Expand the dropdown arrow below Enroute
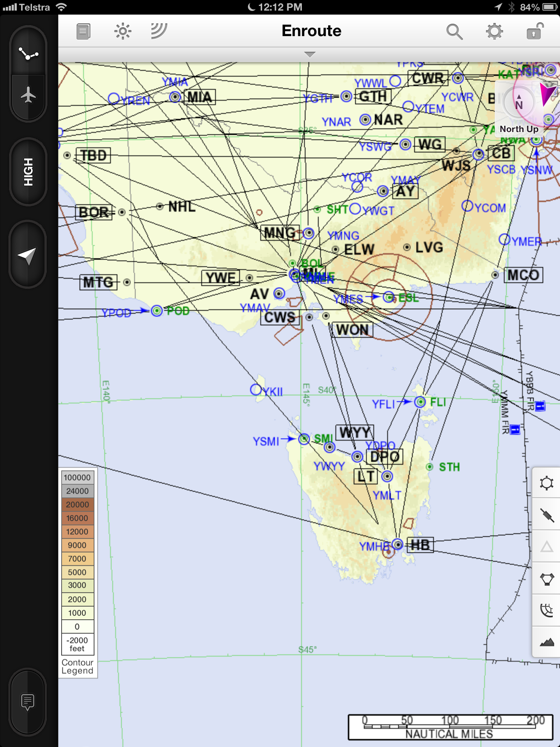The height and width of the screenshot is (747, 560). tap(310, 55)
